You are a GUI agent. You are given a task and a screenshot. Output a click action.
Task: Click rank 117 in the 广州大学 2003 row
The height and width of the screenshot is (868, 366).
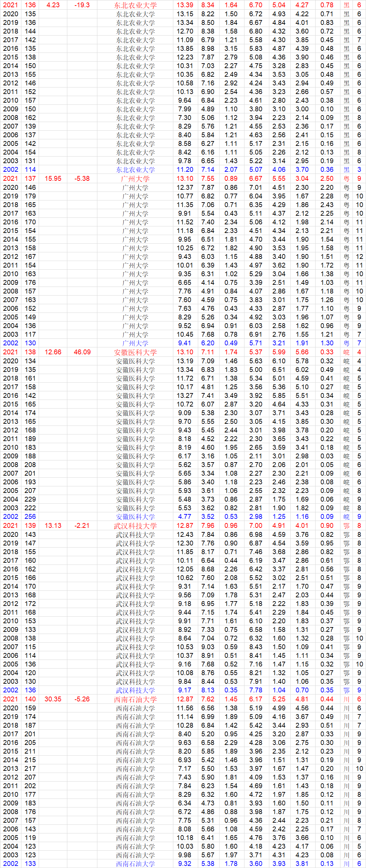point(30,335)
